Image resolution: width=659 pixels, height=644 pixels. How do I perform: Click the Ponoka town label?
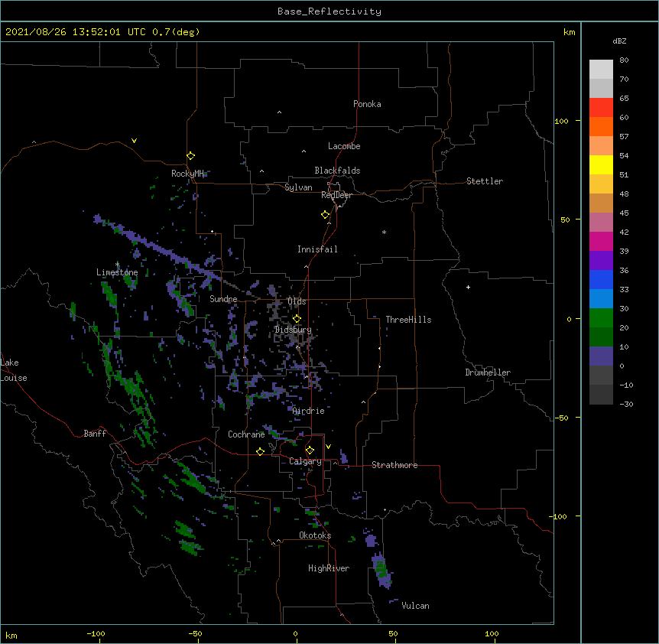click(x=367, y=104)
